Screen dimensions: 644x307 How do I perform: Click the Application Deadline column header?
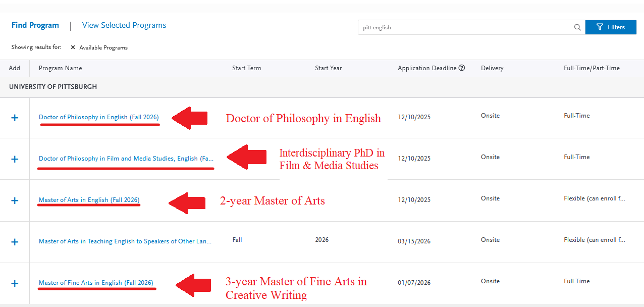[427, 68]
